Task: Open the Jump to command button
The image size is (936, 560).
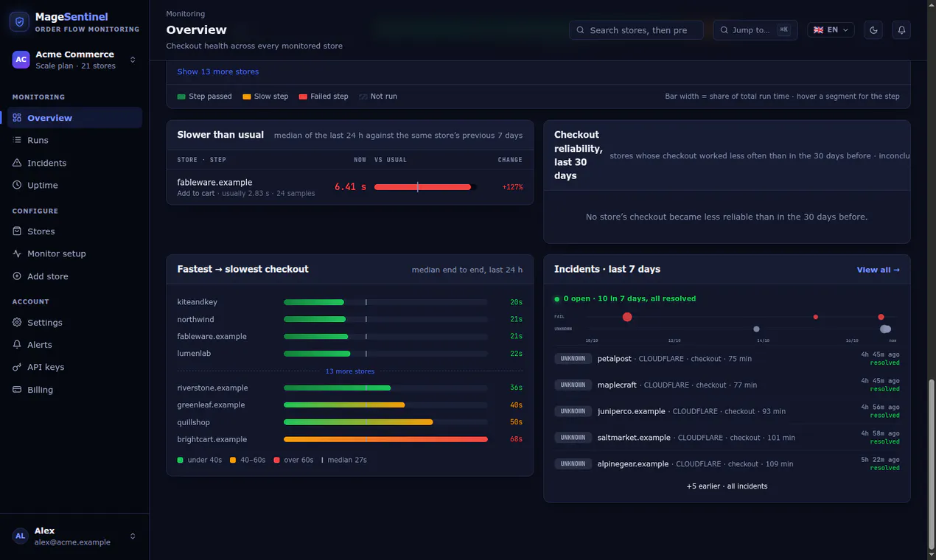Action: tap(755, 30)
